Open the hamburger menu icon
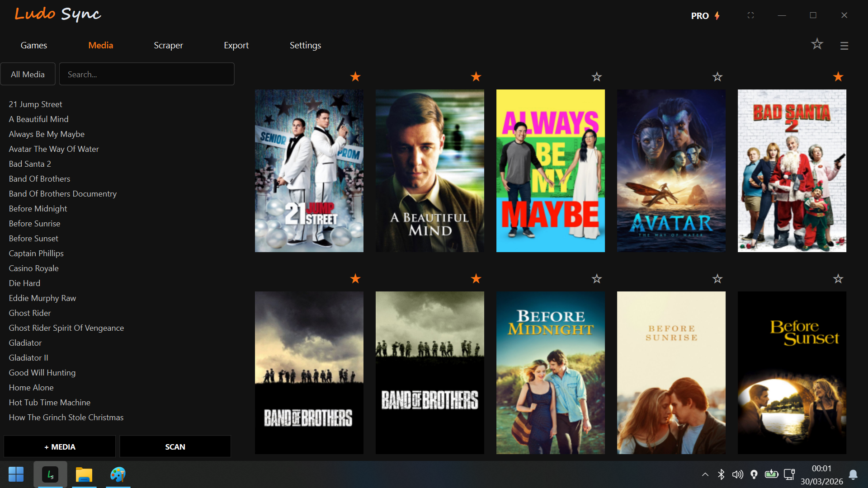This screenshot has height=488, width=868. point(844,46)
